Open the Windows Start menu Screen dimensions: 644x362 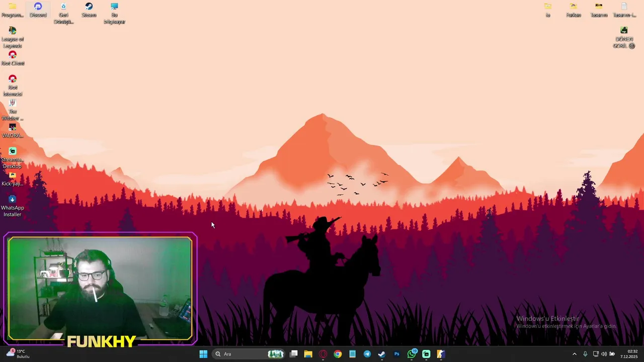[x=203, y=354]
